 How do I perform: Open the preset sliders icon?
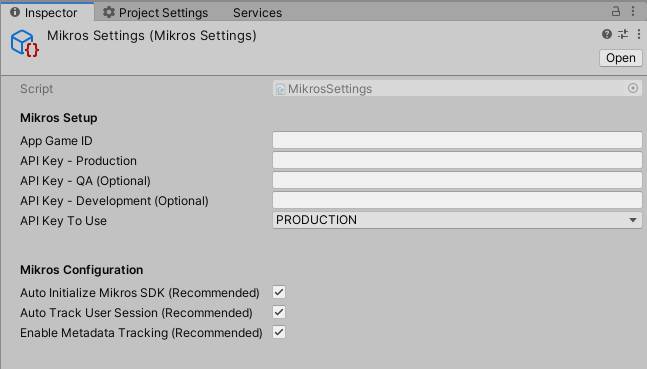pos(623,34)
